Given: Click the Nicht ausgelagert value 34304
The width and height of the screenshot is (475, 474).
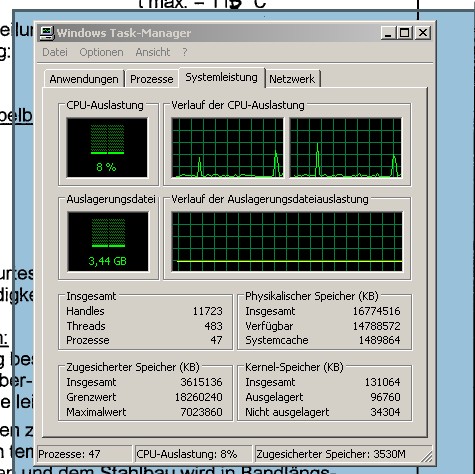Looking at the screenshot, I should (385, 412).
